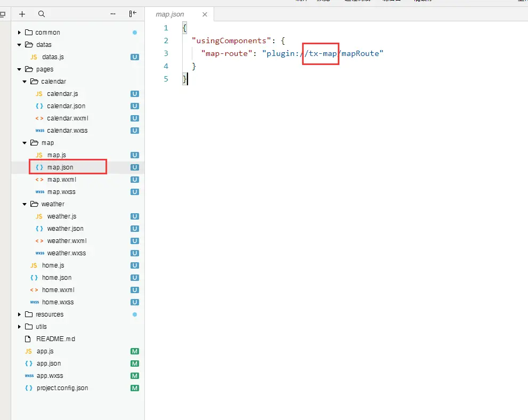The height and width of the screenshot is (420, 528).
Task: Collapse the calendar folder
Action: click(25, 82)
